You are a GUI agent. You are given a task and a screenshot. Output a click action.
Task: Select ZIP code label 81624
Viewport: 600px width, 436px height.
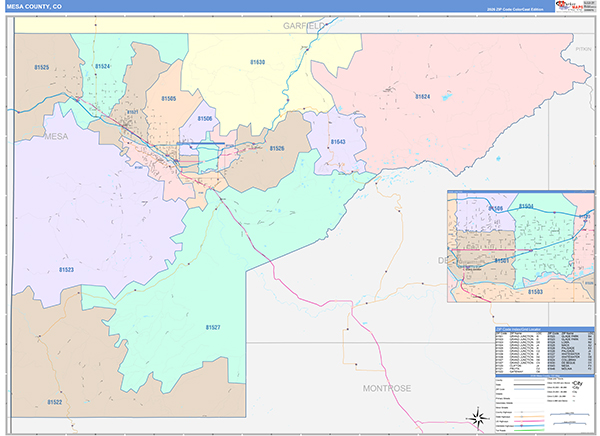422,96
